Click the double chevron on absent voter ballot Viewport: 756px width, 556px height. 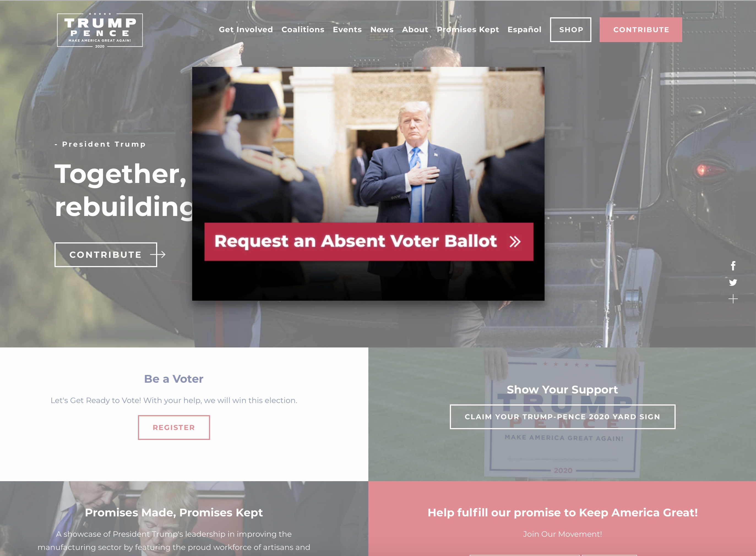tap(515, 240)
